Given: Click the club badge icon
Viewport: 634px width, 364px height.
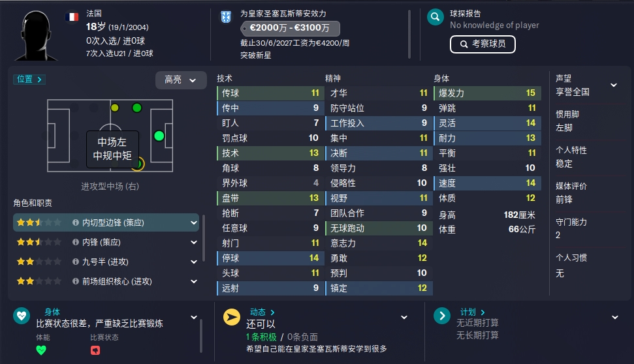Looking at the screenshot, I should pyautogui.click(x=226, y=17).
